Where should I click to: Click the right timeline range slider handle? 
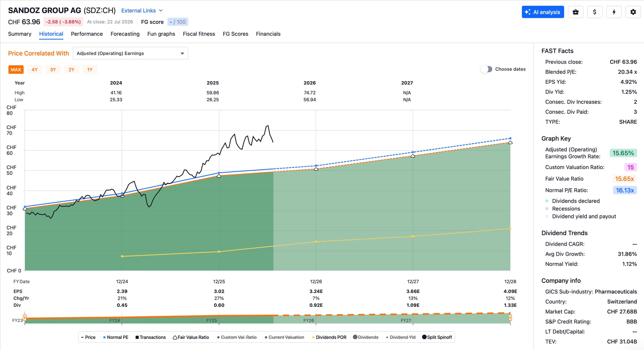[510, 317]
